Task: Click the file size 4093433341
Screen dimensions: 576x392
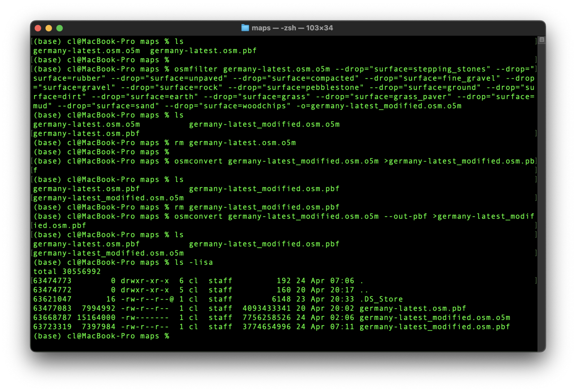Action: tap(266, 308)
